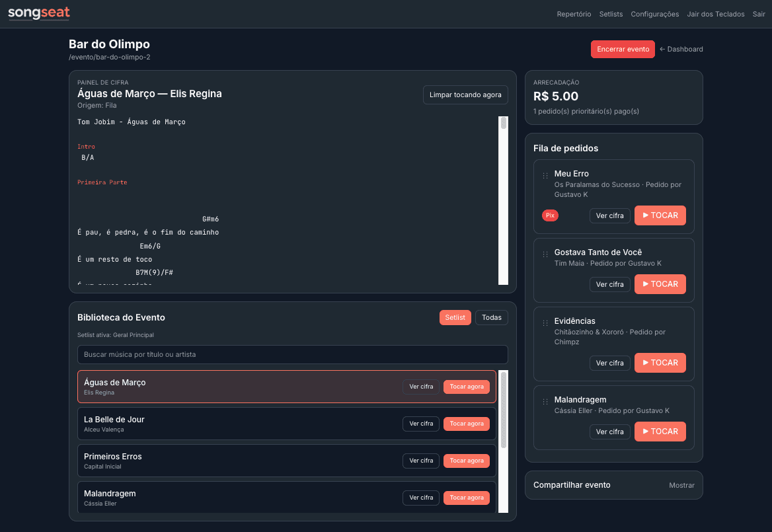Image resolution: width=772 pixels, height=532 pixels.
Task: Select Águas de Março library row
Action: pos(287,387)
